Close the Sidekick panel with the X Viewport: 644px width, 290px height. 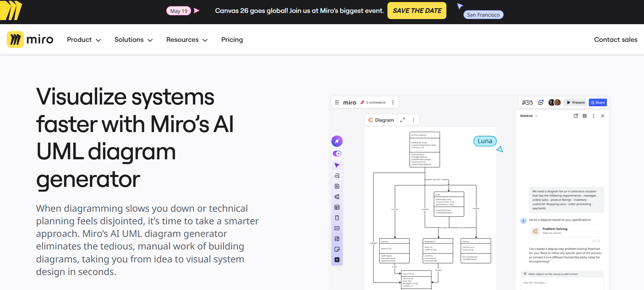tap(602, 116)
